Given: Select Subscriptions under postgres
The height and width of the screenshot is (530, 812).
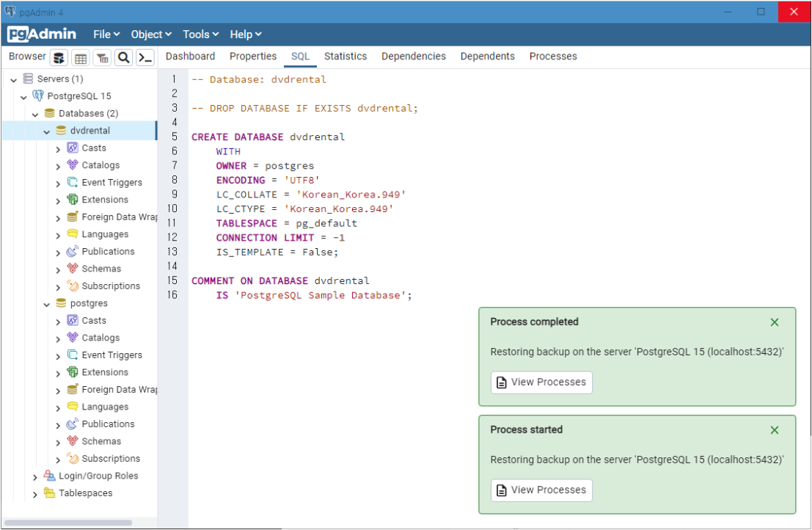Looking at the screenshot, I should (x=111, y=459).
